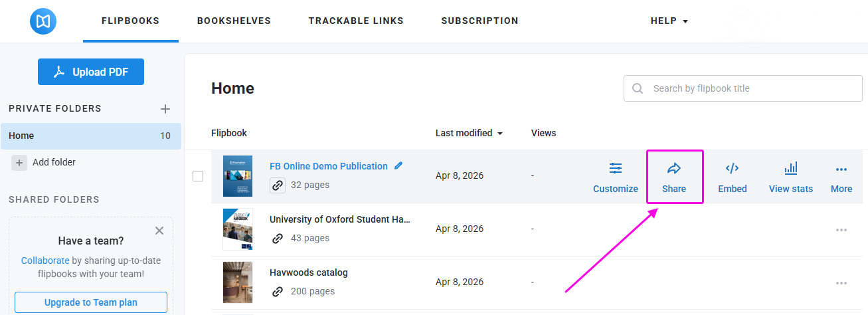Image resolution: width=868 pixels, height=315 pixels.
Task: Open Customize for FB Online Demo Publication
Action: [616, 177]
